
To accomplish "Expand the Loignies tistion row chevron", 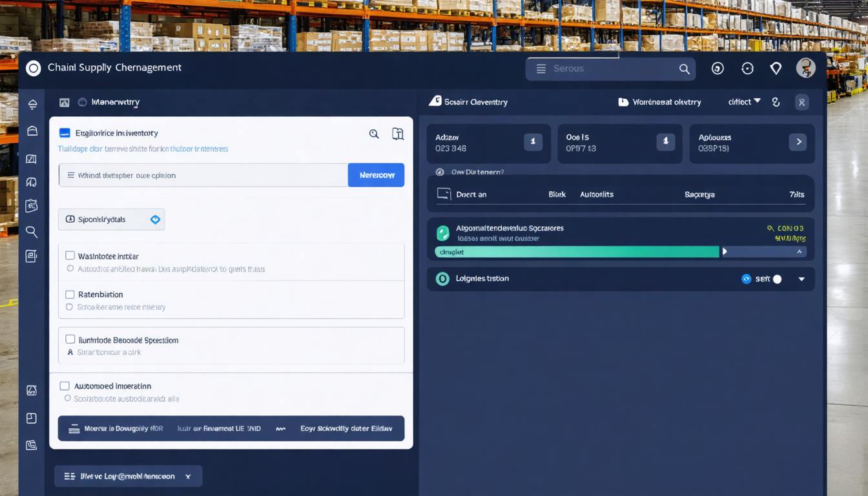I will (x=801, y=279).
